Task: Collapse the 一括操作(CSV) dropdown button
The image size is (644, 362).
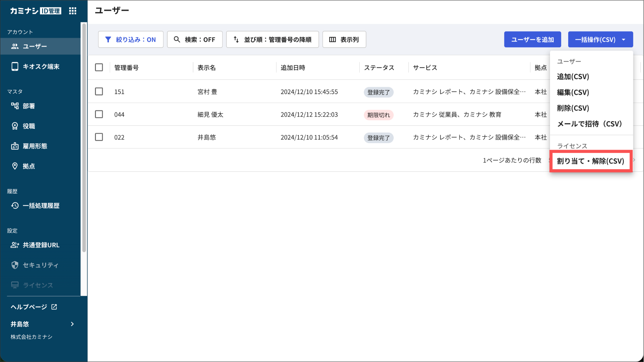Action: click(600, 40)
